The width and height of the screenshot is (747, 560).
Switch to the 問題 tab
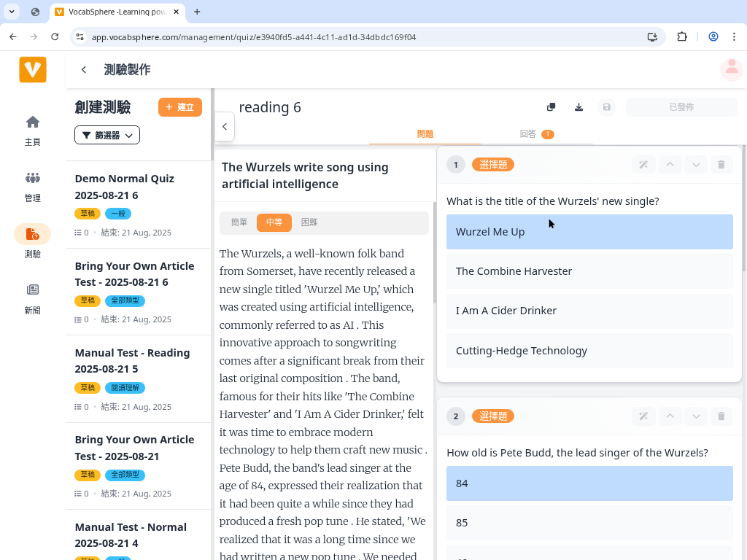coord(425,134)
